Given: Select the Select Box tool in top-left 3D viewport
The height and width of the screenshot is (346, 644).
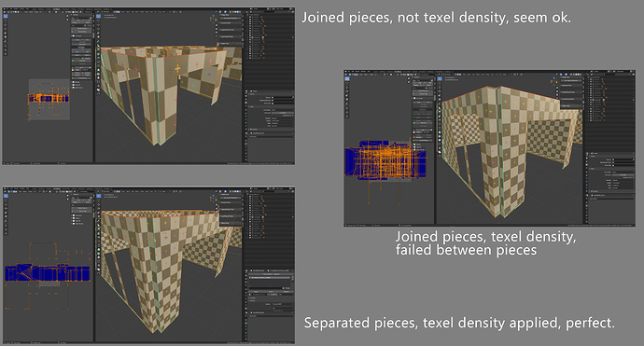Looking at the screenshot, I should [99, 16].
